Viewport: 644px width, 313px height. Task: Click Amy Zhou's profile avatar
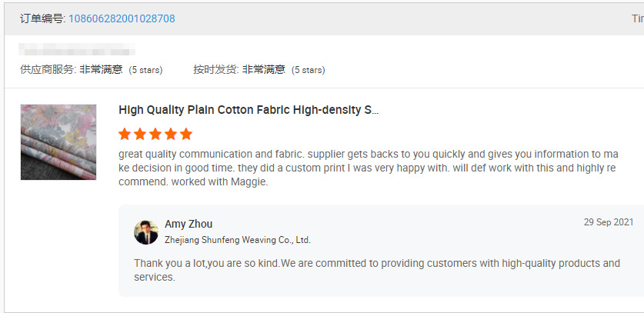(x=146, y=232)
